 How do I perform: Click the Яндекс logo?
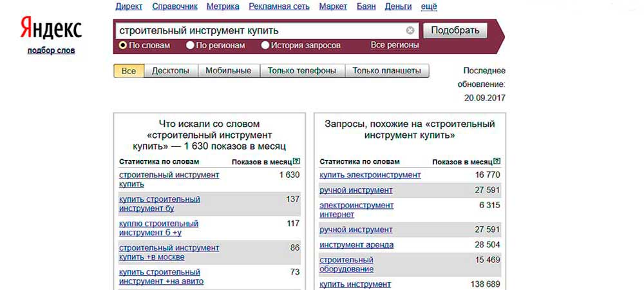point(51,28)
